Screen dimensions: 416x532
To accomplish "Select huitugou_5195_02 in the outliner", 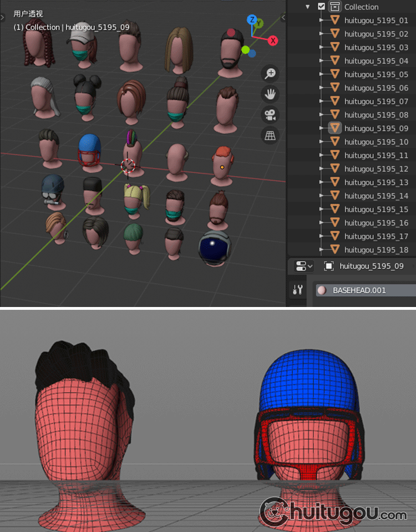I will pos(376,34).
